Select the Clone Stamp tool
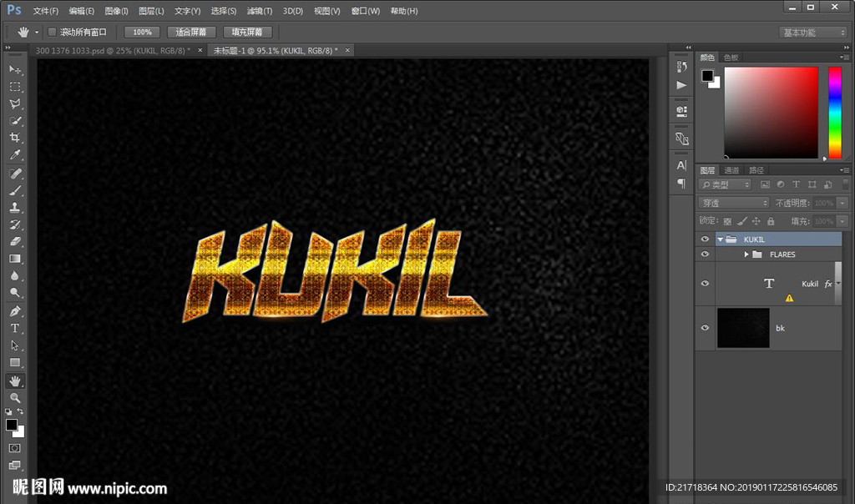 click(15, 208)
